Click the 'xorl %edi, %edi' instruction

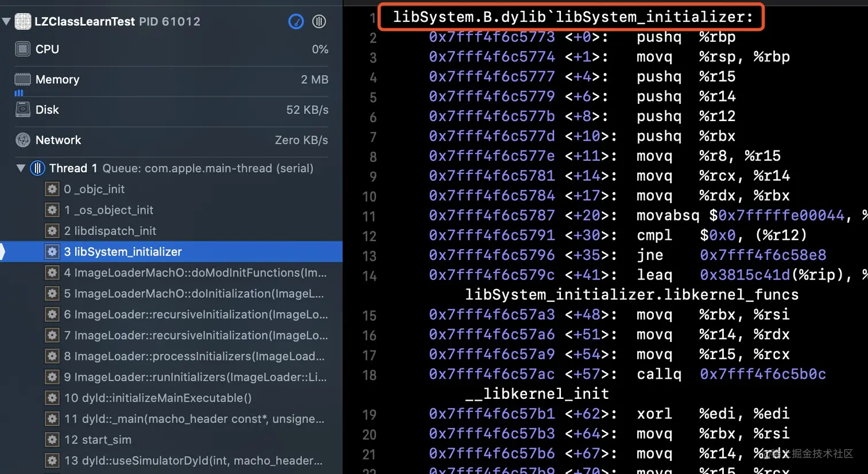click(x=714, y=414)
